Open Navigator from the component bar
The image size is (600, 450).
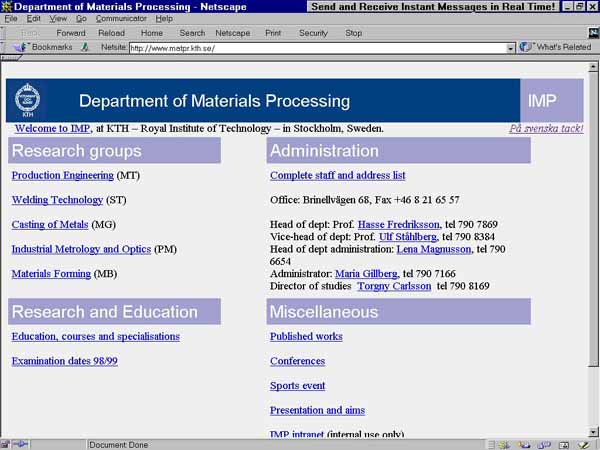[504, 445]
